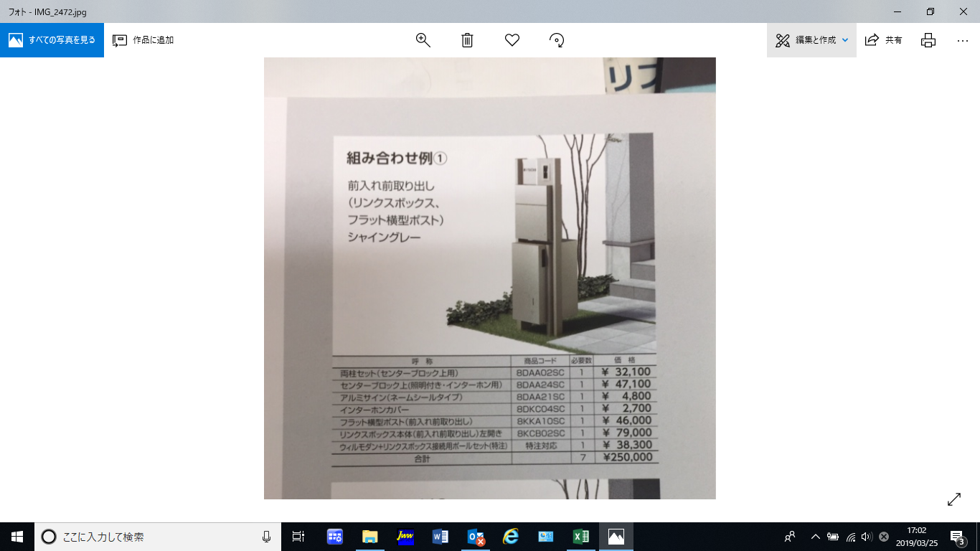Click 作品に追加 toolbar item
The image size is (980, 551).
[143, 40]
